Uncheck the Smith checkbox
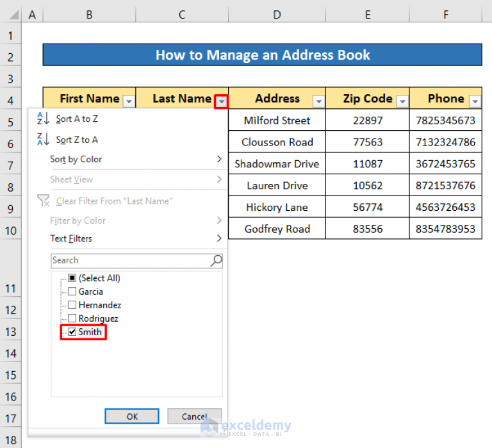Viewport: 492px width, 448px height. pos(72,332)
